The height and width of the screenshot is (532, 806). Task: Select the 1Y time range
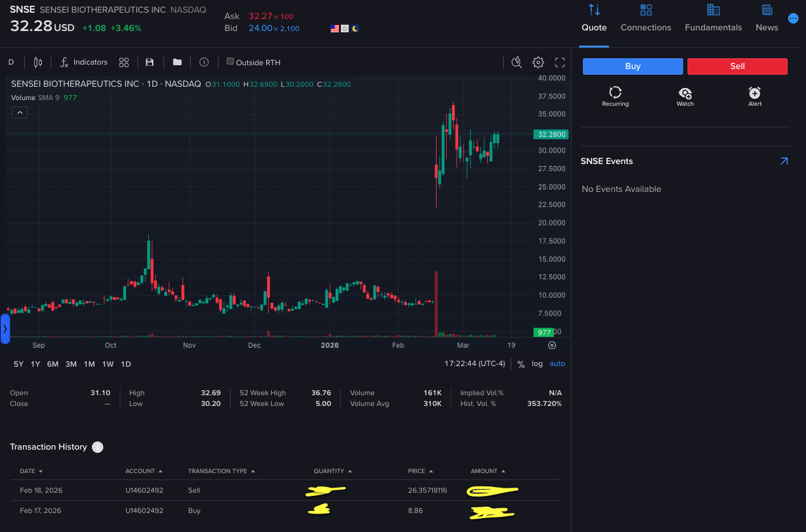tap(35, 364)
